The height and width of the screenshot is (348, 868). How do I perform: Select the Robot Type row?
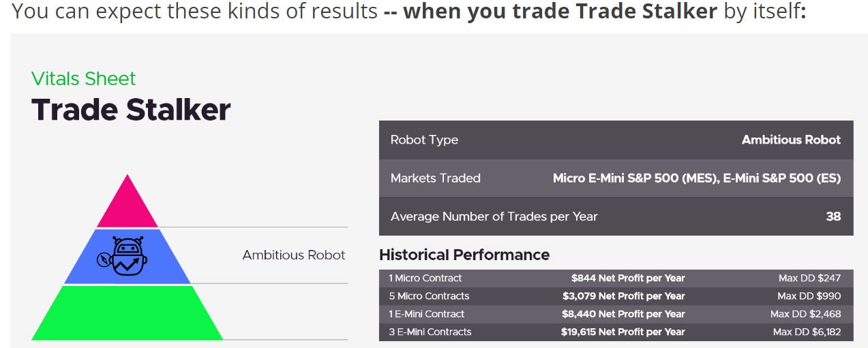pos(616,140)
